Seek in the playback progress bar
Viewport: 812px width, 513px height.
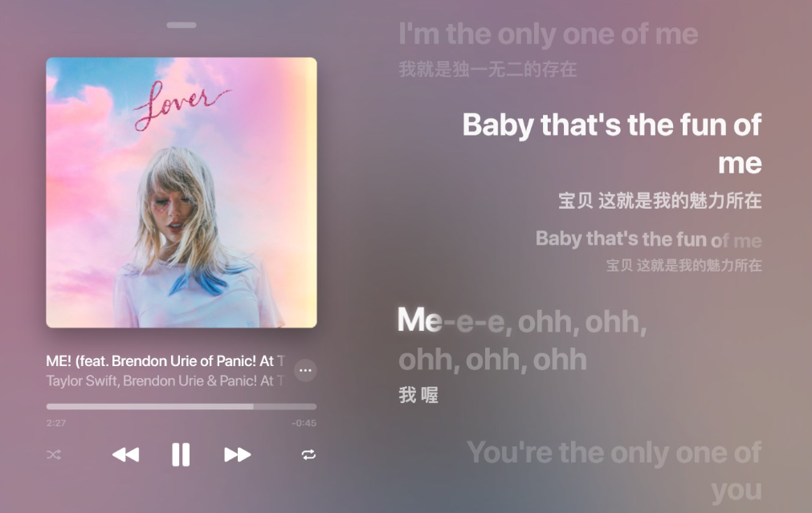tap(182, 406)
